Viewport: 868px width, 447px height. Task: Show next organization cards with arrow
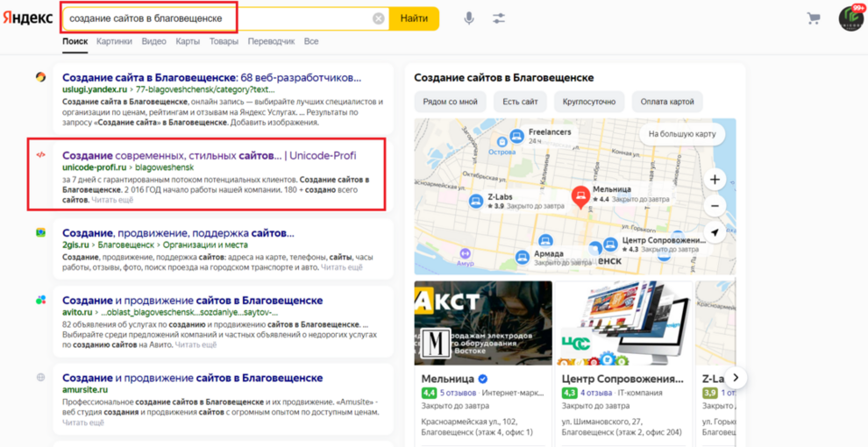pyautogui.click(x=736, y=378)
